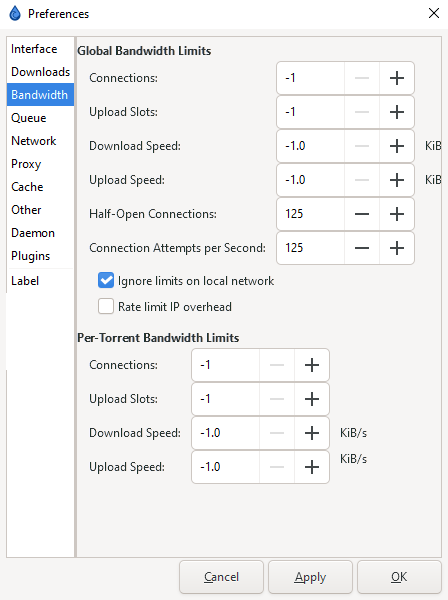Decrease Connection Attempts per Second value
448x600 pixels.
(362, 248)
